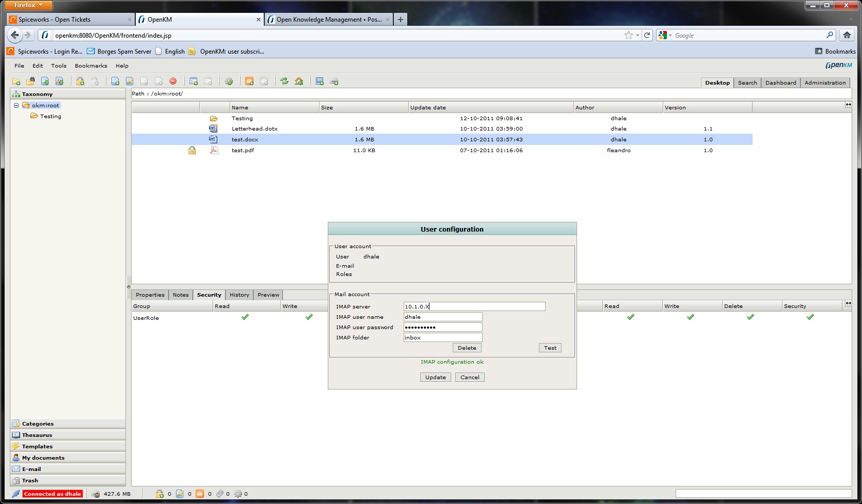Select the Letterhead.dotx file row
The width and height of the screenshot is (862, 504).
pyautogui.click(x=254, y=129)
